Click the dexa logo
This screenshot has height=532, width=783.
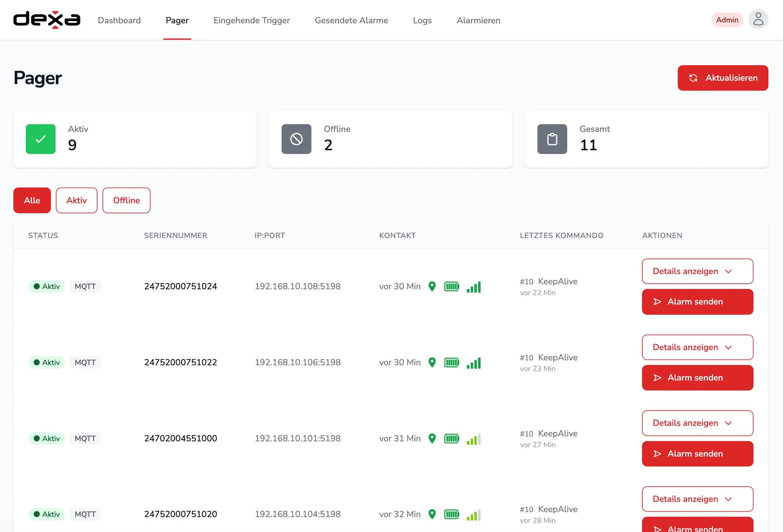click(47, 20)
